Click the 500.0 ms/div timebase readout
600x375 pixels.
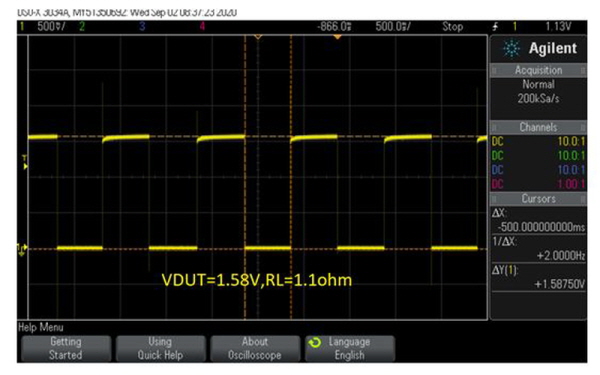click(x=393, y=26)
